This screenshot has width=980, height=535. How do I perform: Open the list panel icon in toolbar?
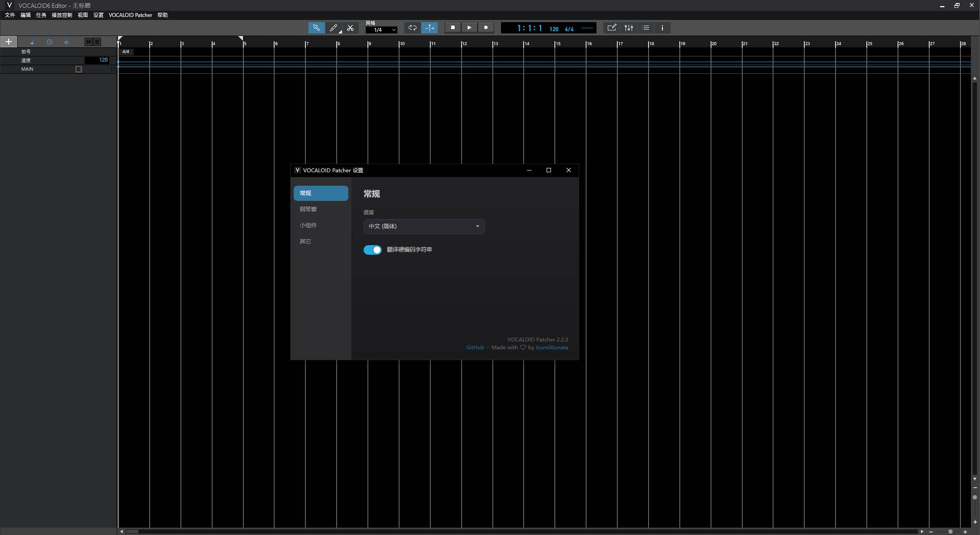646,28
